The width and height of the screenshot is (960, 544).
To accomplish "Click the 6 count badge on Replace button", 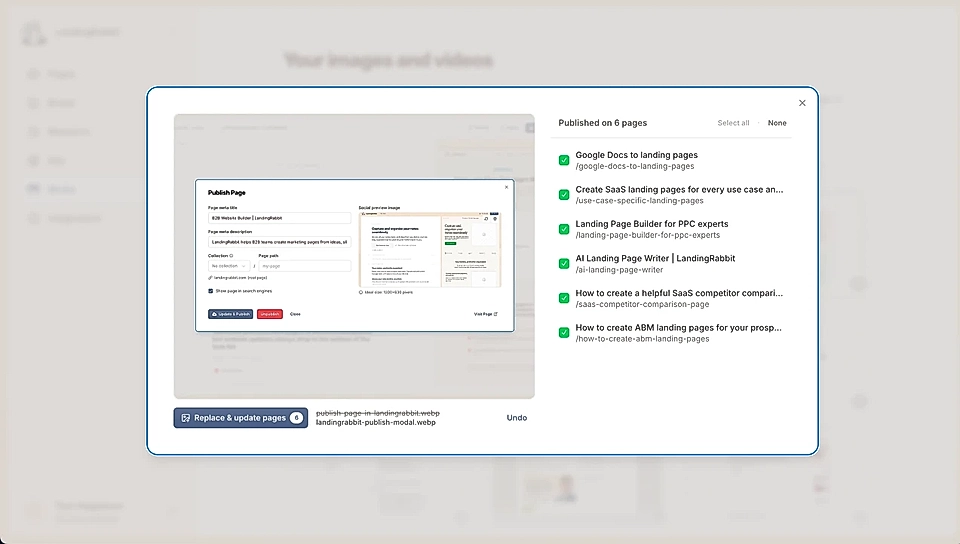I will (x=296, y=418).
